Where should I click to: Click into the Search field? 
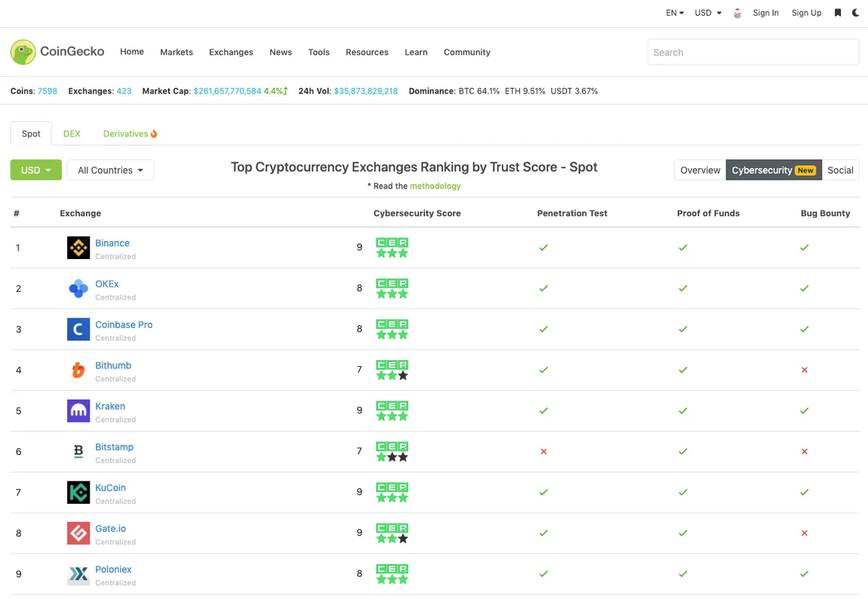(753, 52)
